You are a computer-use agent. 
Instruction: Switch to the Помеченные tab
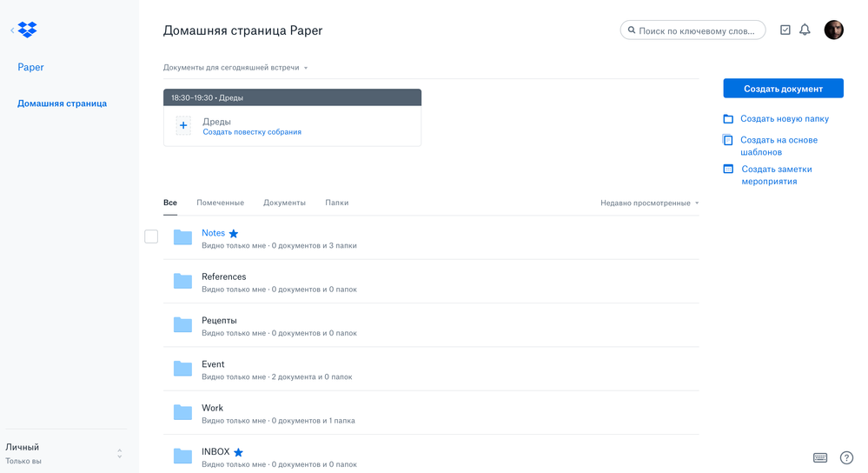[x=221, y=203]
